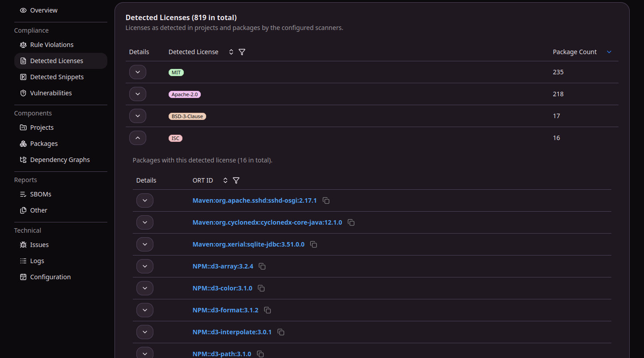This screenshot has width=644, height=358.
Task: Copy the cyclonedx-core-java:12.1.0 ORT ID
Action: click(x=351, y=222)
